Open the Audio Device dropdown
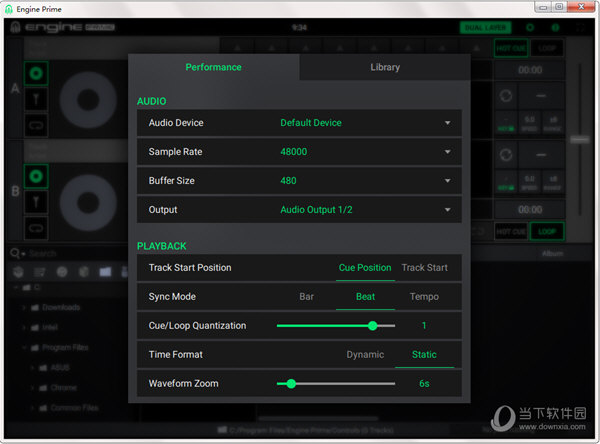The width and height of the screenshot is (600, 444). point(447,123)
